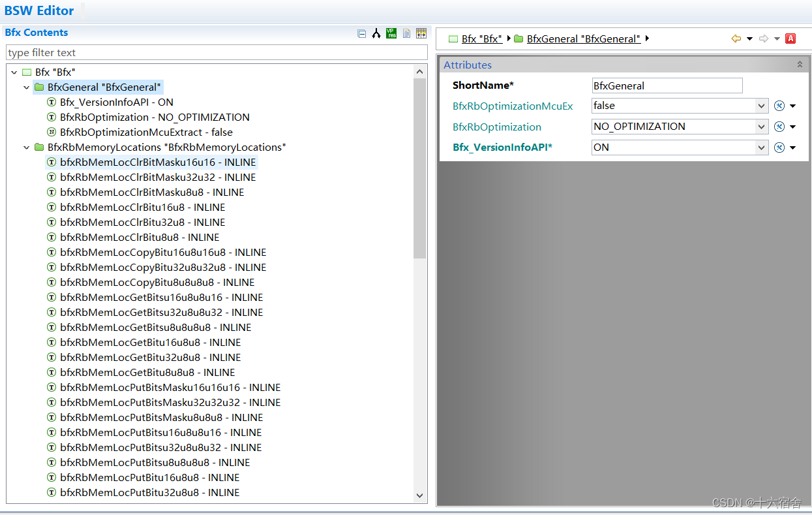Click the type filter text field

217,52
